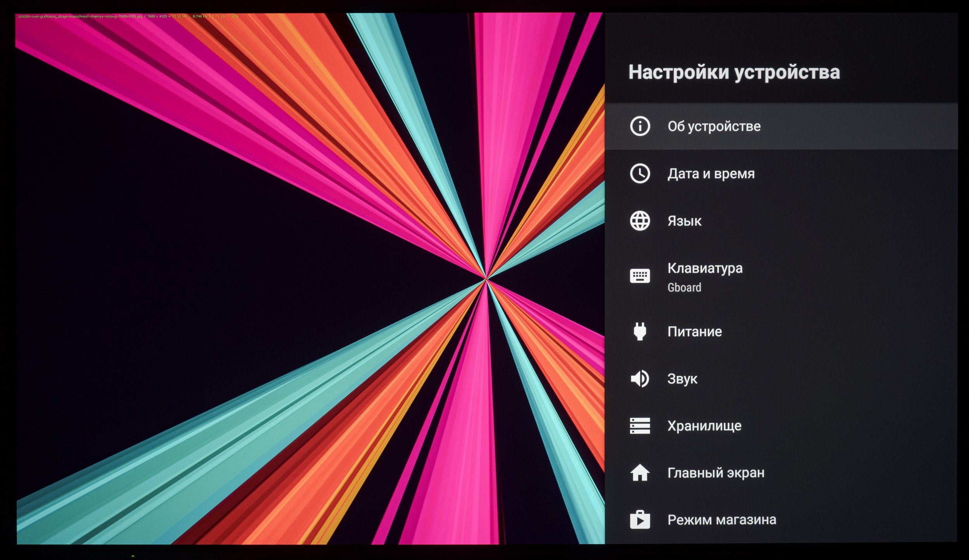The width and height of the screenshot is (969, 560).
Task: Open Клавиатура settings
Action: tap(781, 277)
